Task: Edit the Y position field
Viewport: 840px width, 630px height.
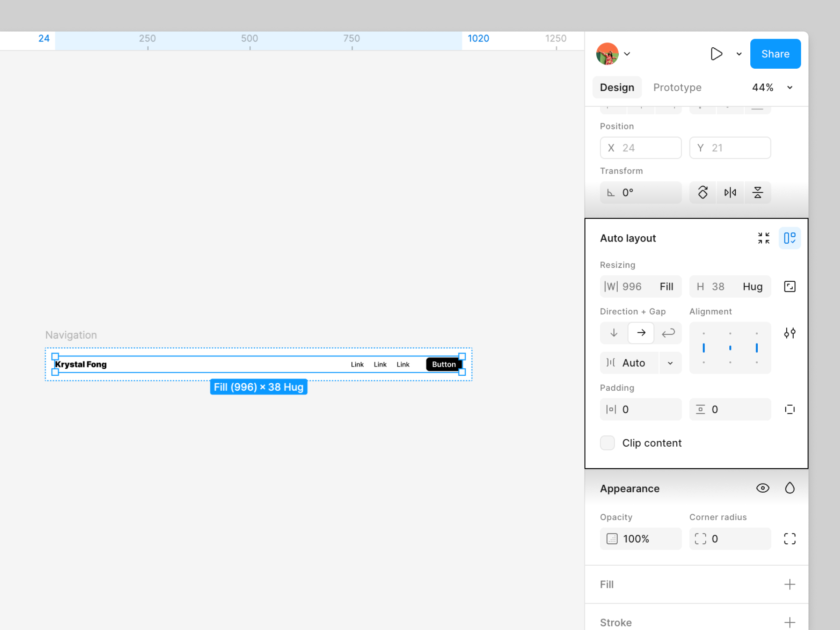Action: [x=730, y=148]
